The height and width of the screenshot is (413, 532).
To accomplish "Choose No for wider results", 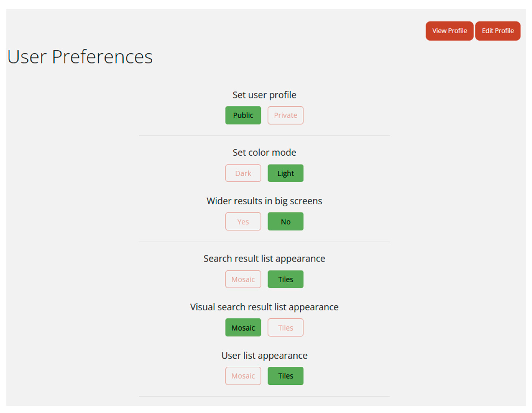I will [285, 221].
